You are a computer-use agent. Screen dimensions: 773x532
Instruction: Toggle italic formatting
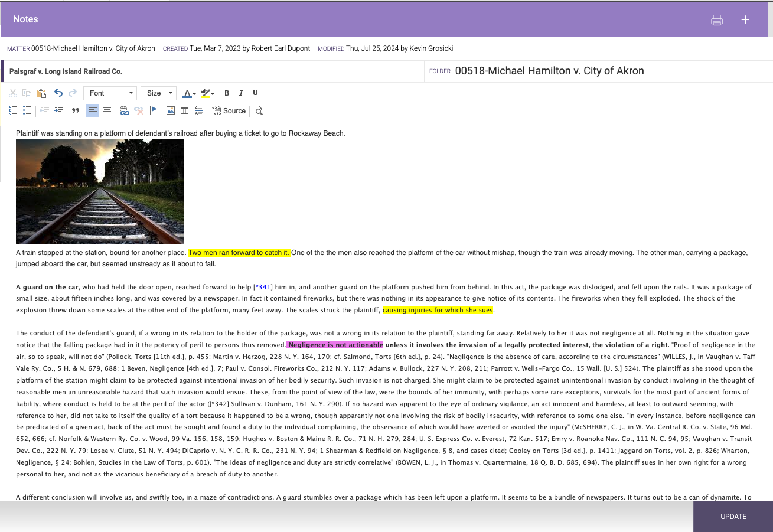click(241, 93)
